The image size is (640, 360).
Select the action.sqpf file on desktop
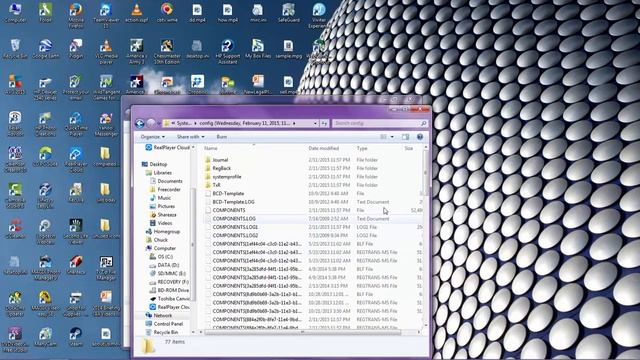(x=137, y=12)
